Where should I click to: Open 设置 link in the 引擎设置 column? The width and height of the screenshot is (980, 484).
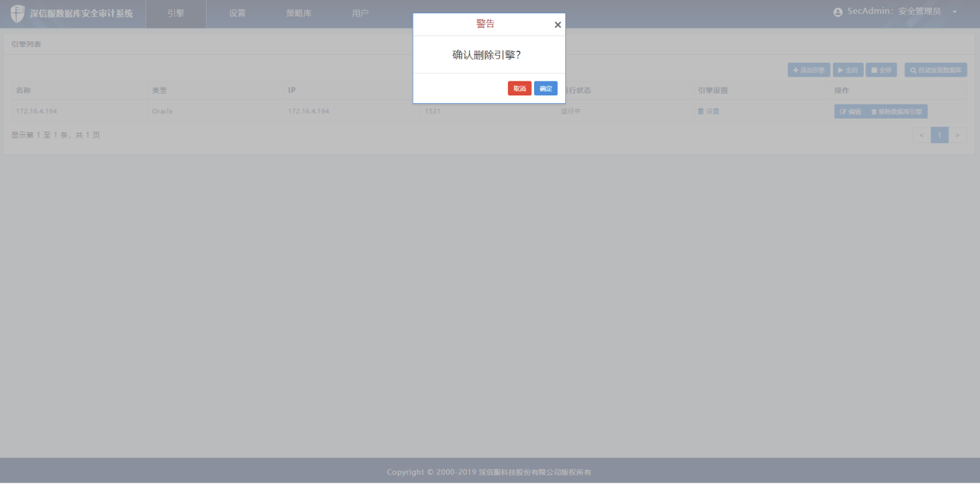coord(708,112)
